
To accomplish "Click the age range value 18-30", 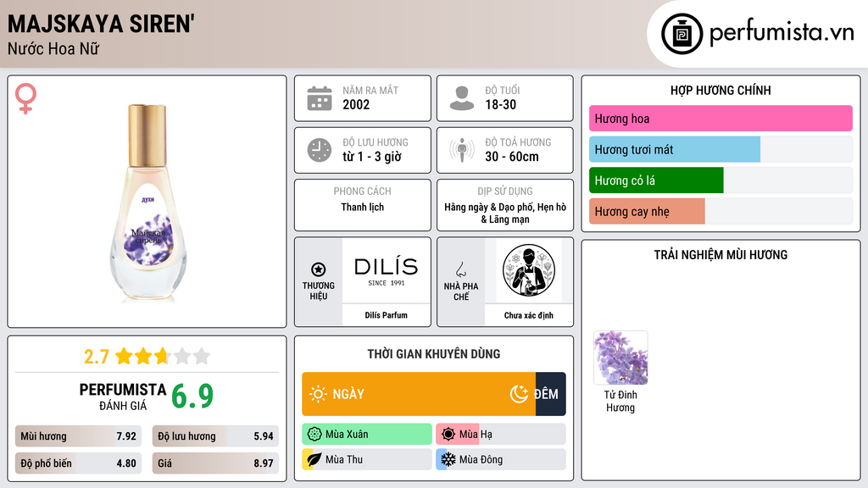I will click(500, 104).
